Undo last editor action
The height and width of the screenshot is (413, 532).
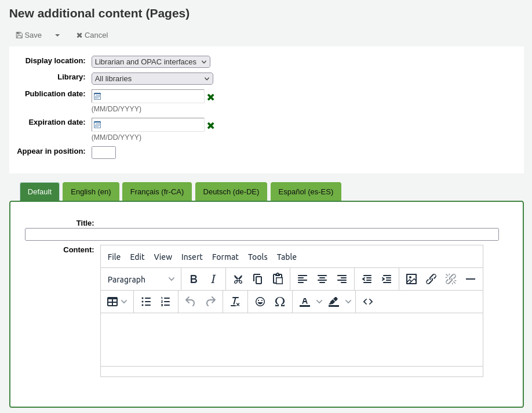point(190,302)
